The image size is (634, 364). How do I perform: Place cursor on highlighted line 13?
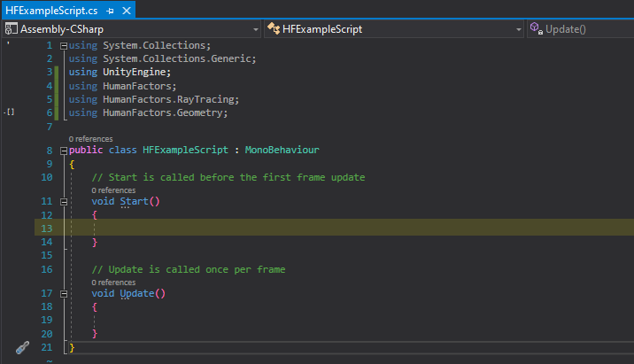tap(334, 228)
